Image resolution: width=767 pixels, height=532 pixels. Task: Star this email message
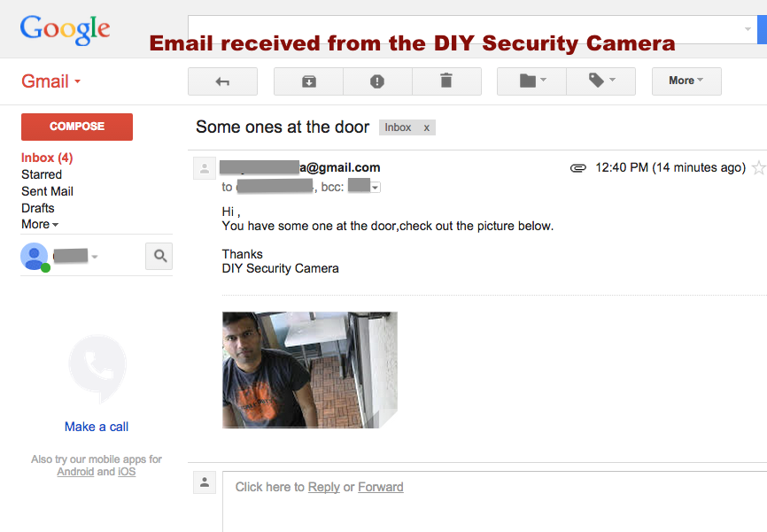[x=758, y=167]
